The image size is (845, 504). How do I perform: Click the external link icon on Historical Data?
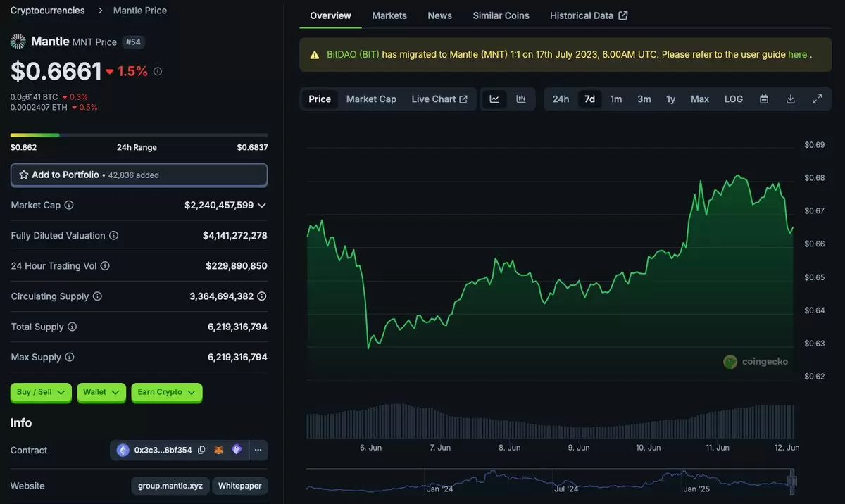(x=623, y=15)
